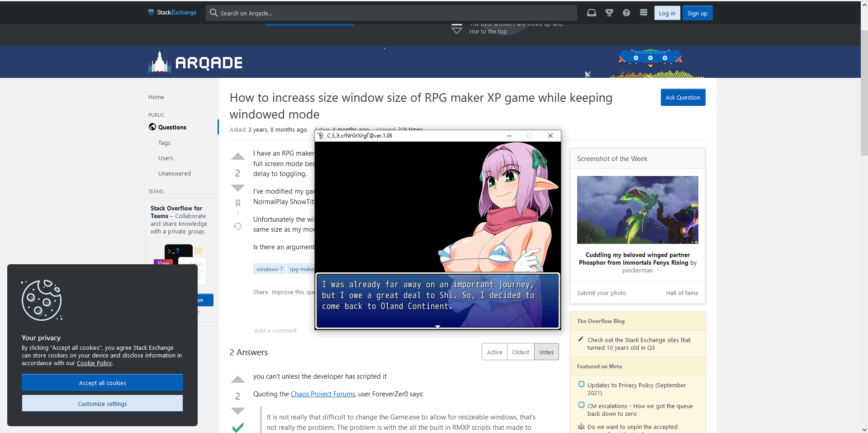
Task: Sort answers by Oldest
Action: (x=520, y=352)
